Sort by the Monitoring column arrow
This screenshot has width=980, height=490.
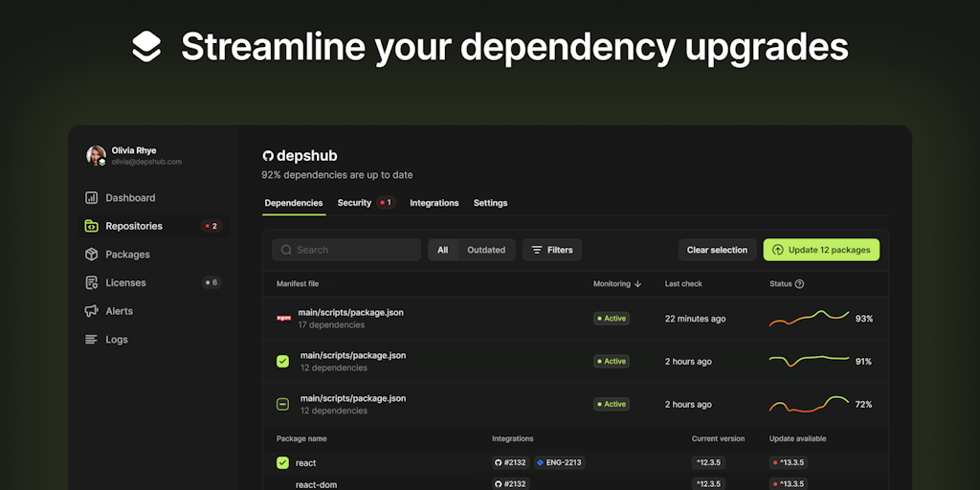click(638, 284)
